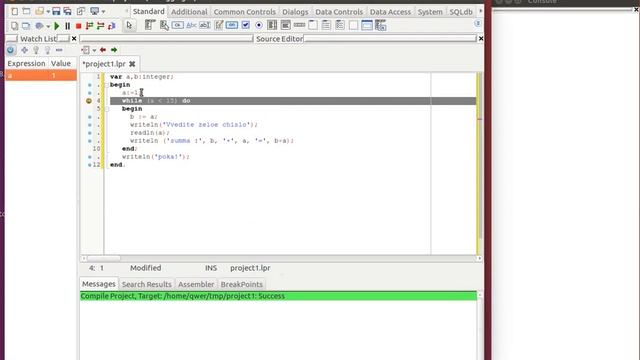Delete selected watch with minus icon
The width and height of the screenshot is (640, 360).
tap(59, 50)
